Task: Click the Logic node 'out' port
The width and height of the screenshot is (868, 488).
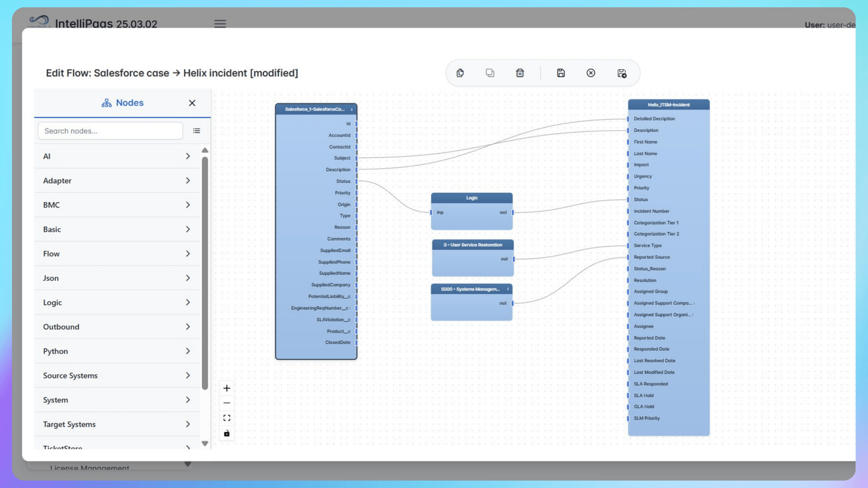Action: click(x=512, y=212)
